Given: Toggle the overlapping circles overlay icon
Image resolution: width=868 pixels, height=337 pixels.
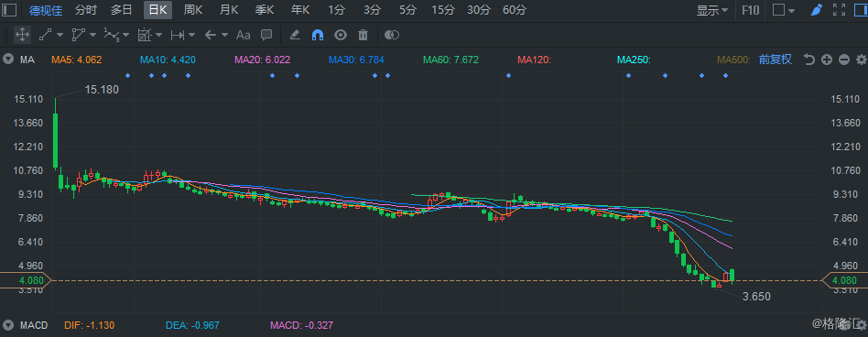Looking at the screenshot, I should pos(392,35).
